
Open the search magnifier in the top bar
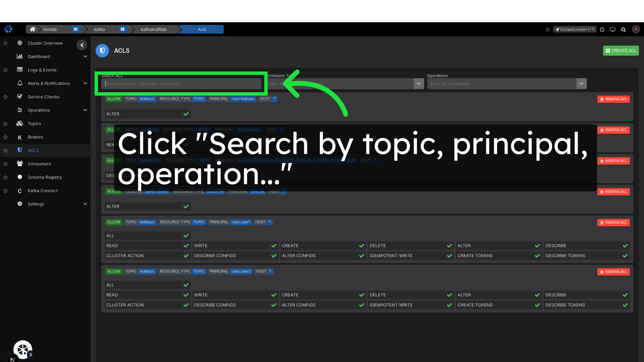pyautogui.click(x=624, y=29)
